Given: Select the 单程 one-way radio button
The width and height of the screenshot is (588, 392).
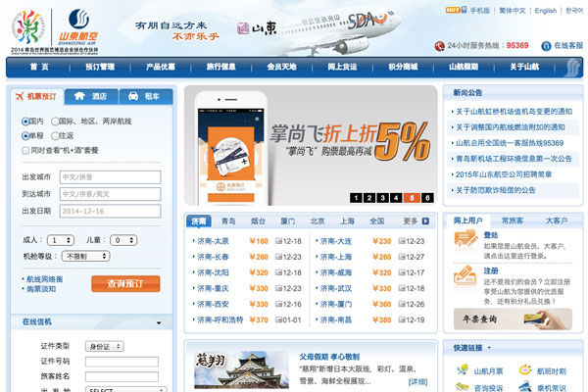Looking at the screenshot, I should click(25, 136).
